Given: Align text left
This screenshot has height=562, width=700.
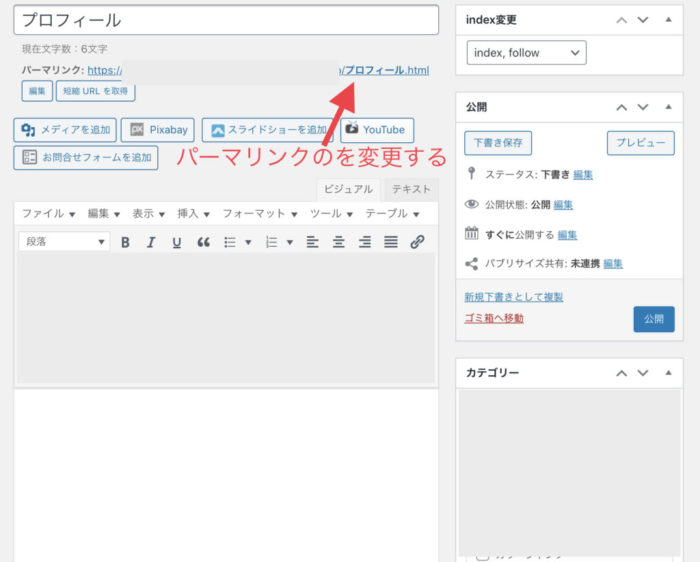Looking at the screenshot, I should (312, 242).
